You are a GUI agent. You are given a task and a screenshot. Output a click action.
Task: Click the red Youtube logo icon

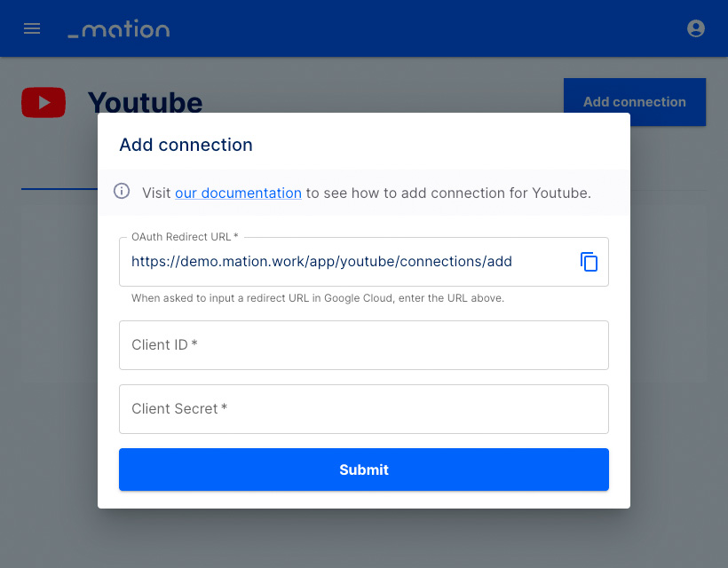click(x=44, y=102)
